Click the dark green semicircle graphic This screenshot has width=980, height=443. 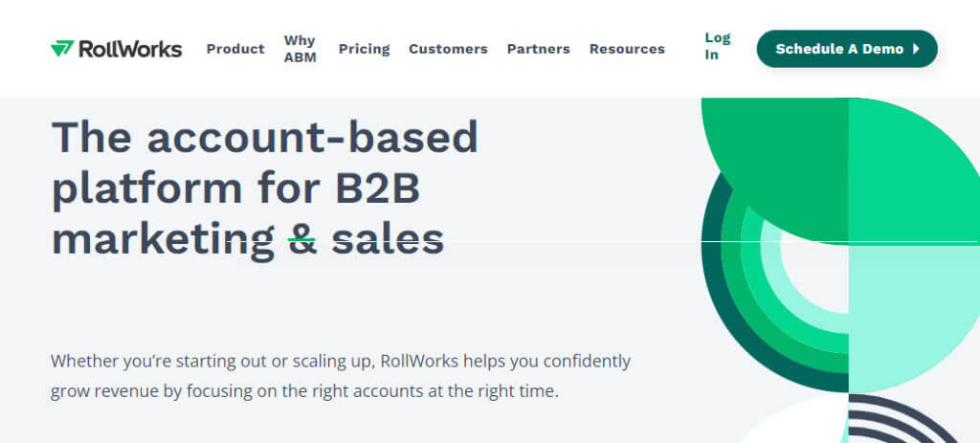[x=775, y=170]
